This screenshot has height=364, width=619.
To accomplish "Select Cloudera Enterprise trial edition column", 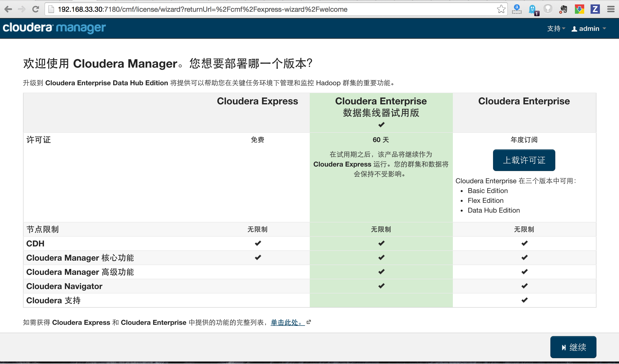I will pyautogui.click(x=381, y=107).
